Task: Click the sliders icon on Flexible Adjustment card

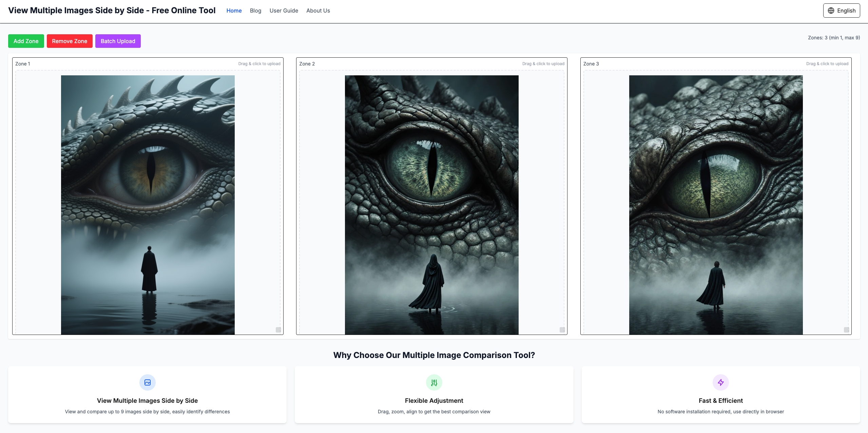Action: [434, 382]
